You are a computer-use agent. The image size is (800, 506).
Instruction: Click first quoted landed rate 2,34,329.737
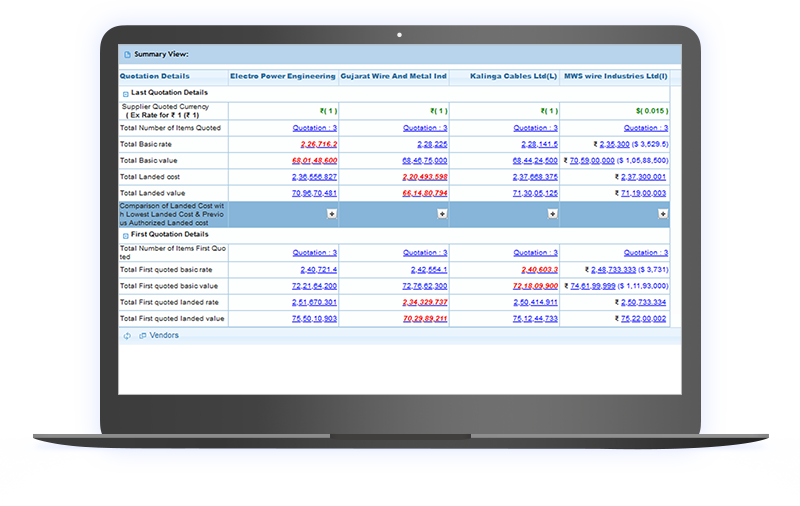[425, 302]
